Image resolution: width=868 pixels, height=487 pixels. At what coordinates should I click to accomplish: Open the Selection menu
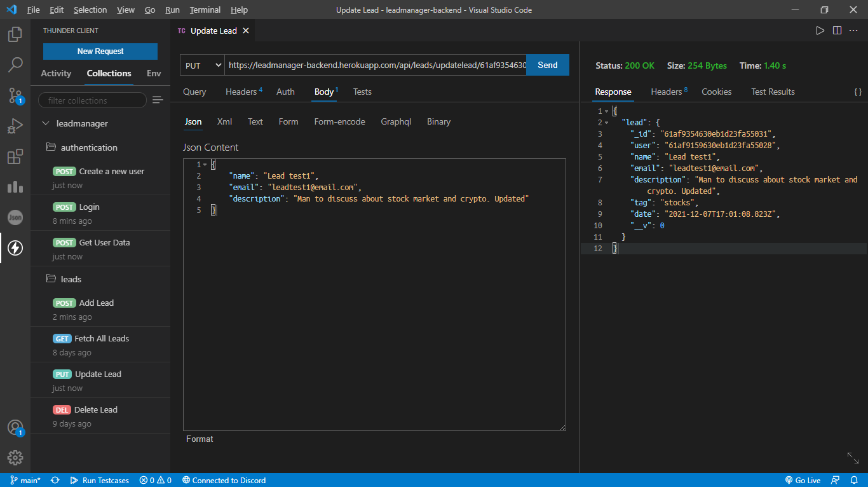point(90,10)
